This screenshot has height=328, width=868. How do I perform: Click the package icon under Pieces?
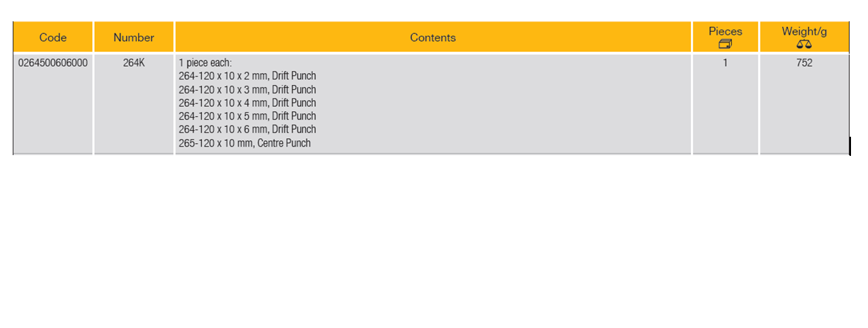click(x=725, y=44)
